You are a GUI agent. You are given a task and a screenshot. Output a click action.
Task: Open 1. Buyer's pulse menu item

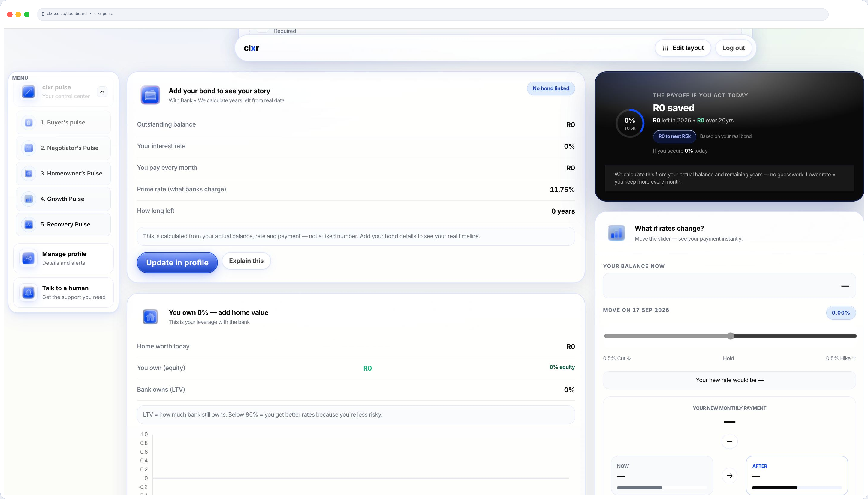(63, 122)
